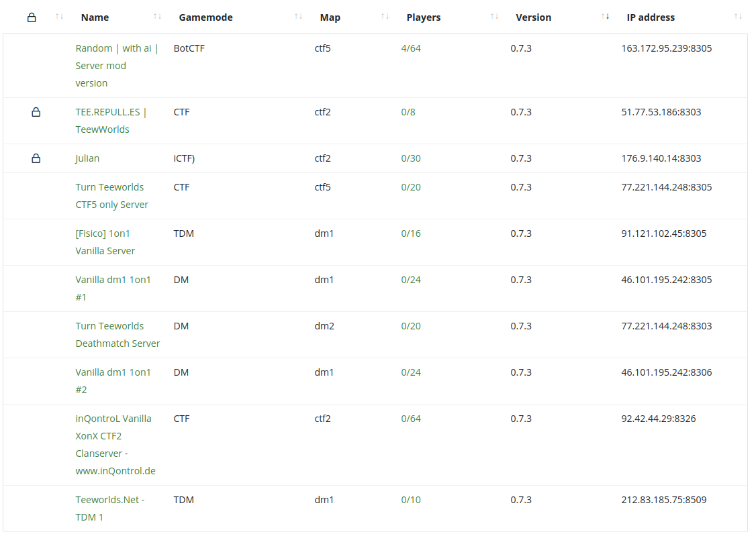Screen dimensions: 756x534
Task: Select IP 163.172.95.239:8305
Action: [666, 48]
